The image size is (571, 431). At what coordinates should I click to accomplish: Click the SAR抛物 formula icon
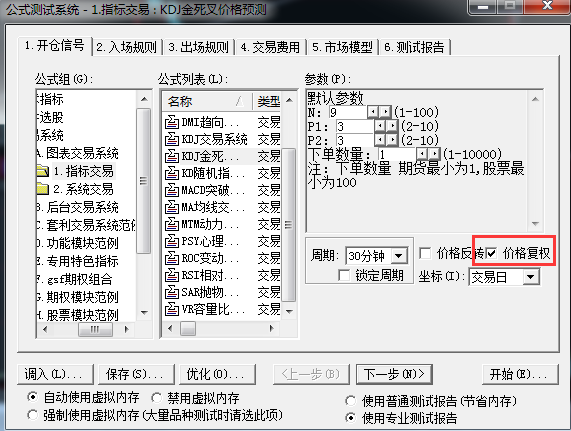[172, 292]
